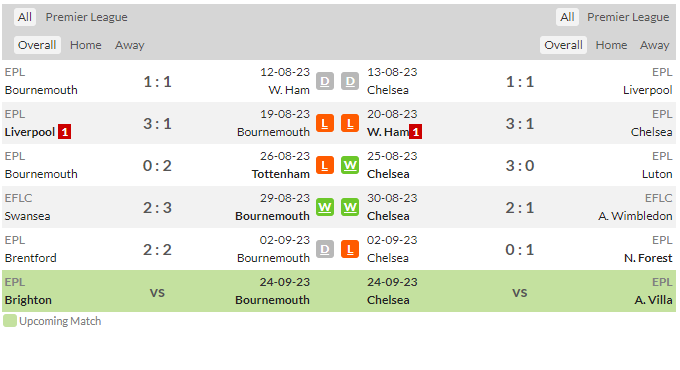Switch right panel to Away matches
The width and height of the screenshot is (680, 370).
point(655,45)
